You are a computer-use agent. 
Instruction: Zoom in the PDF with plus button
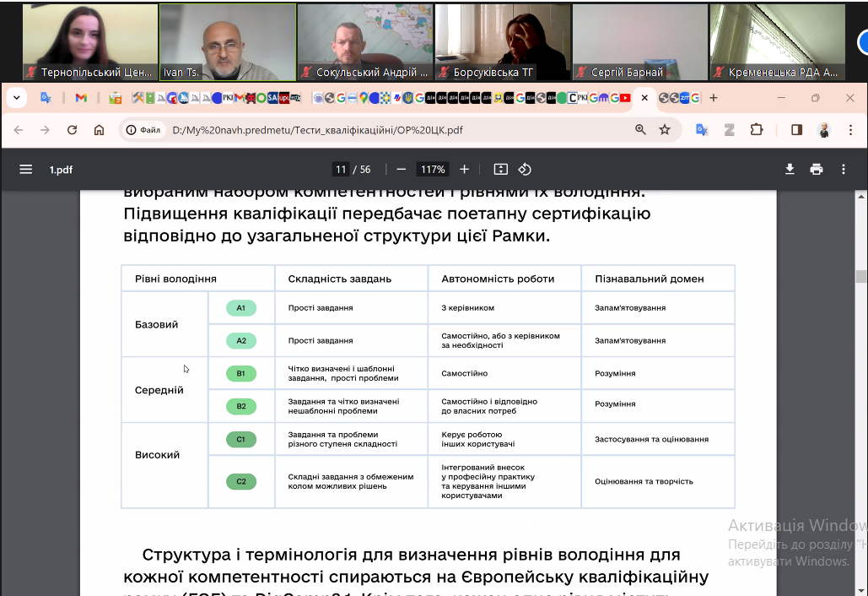pos(465,170)
